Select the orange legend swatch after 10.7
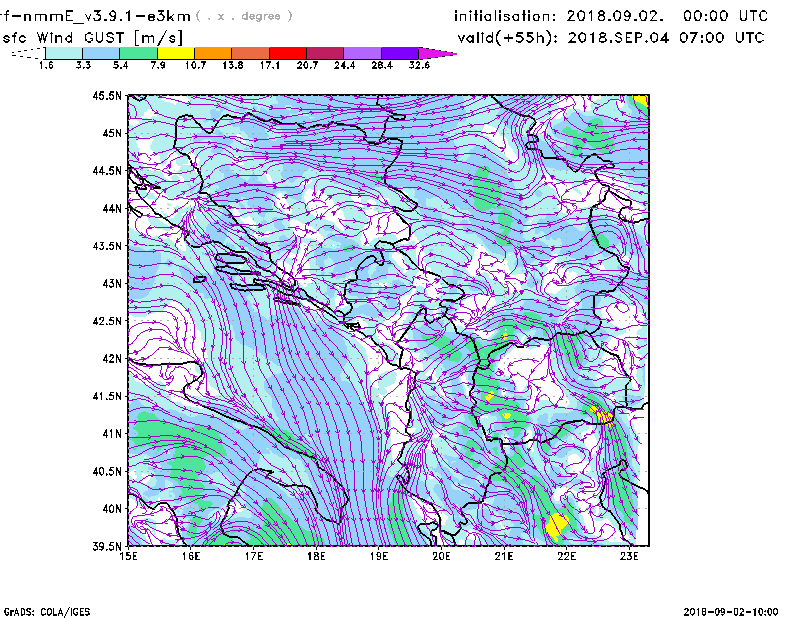The height and width of the screenshot is (618, 800). [213, 53]
